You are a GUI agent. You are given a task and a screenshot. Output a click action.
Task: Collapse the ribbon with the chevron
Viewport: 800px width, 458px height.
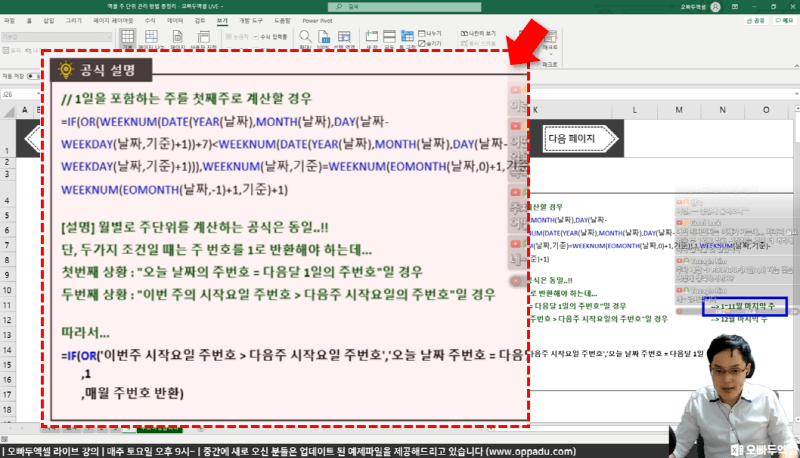(796, 65)
